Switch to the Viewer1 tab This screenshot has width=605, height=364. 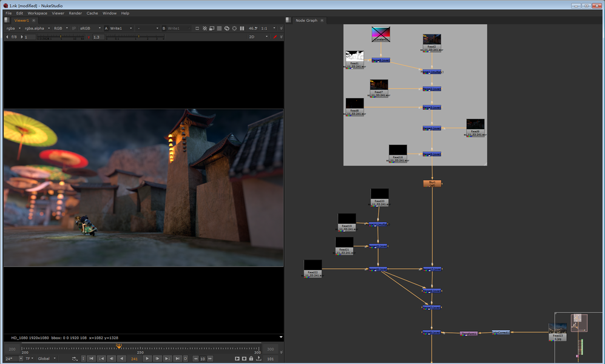click(21, 21)
